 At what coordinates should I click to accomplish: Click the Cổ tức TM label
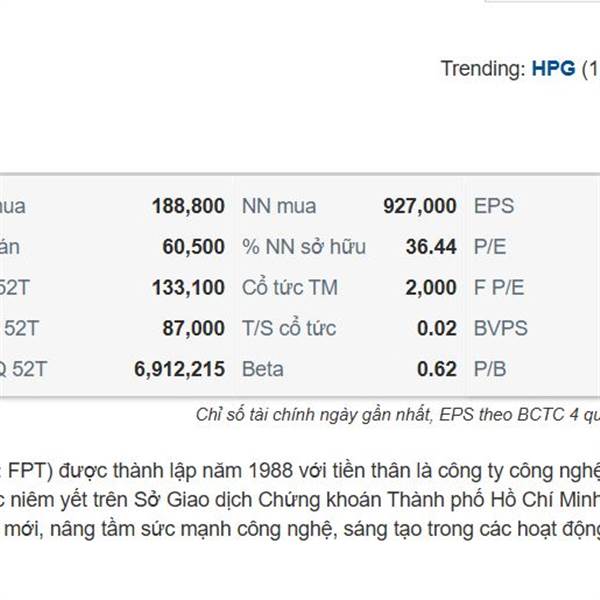[x=290, y=288]
